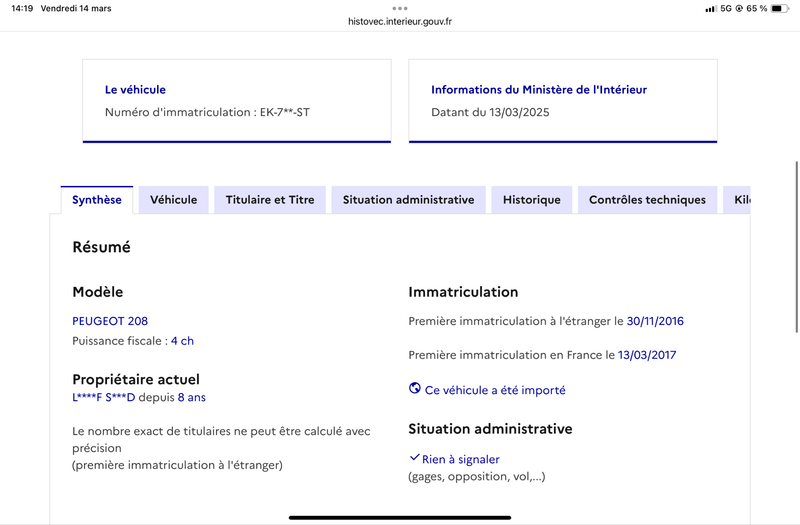800x525 pixels.
Task: Switch to the Véhicule tab
Action: (173, 200)
